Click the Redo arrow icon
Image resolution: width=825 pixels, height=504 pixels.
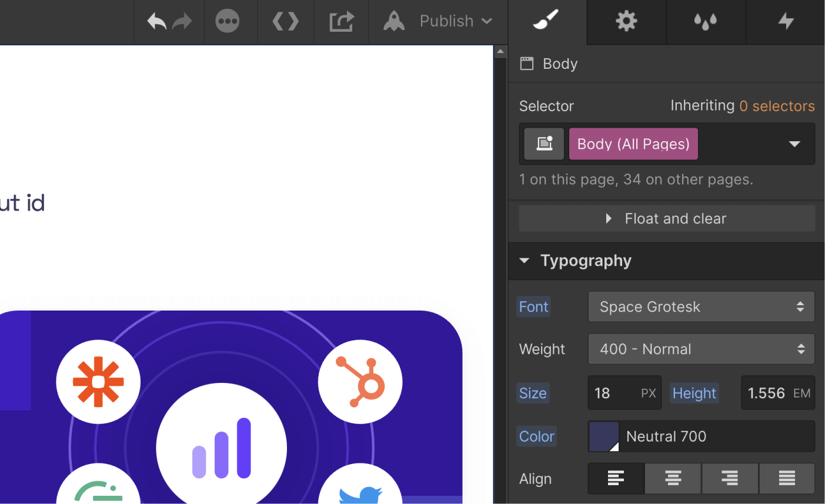tap(182, 21)
